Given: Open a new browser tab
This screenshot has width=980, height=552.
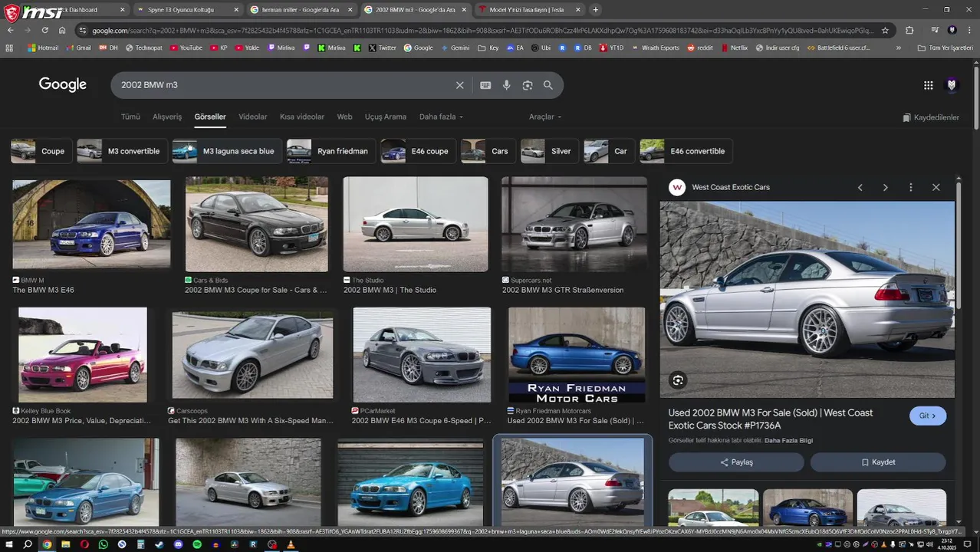Looking at the screenshot, I should point(595,9).
